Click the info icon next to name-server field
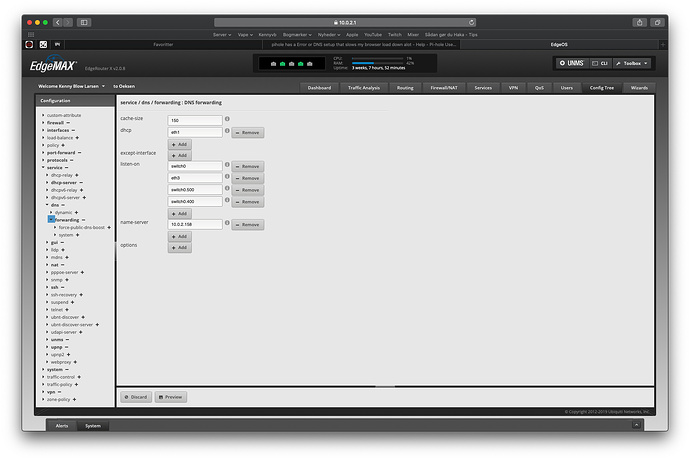This screenshot has width=690, height=460. point(227,225)
